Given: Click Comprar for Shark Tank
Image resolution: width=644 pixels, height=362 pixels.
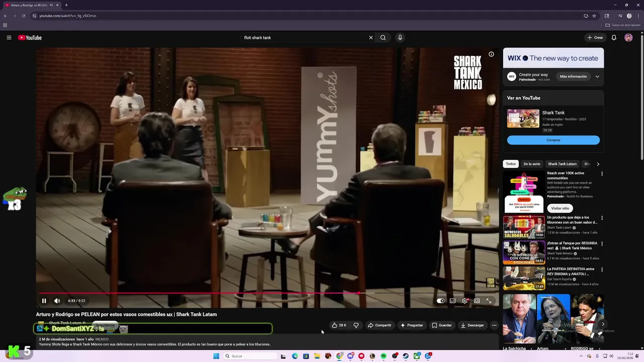Looking at the screenshot, I should pyautogui.click(x=553, y=140).
